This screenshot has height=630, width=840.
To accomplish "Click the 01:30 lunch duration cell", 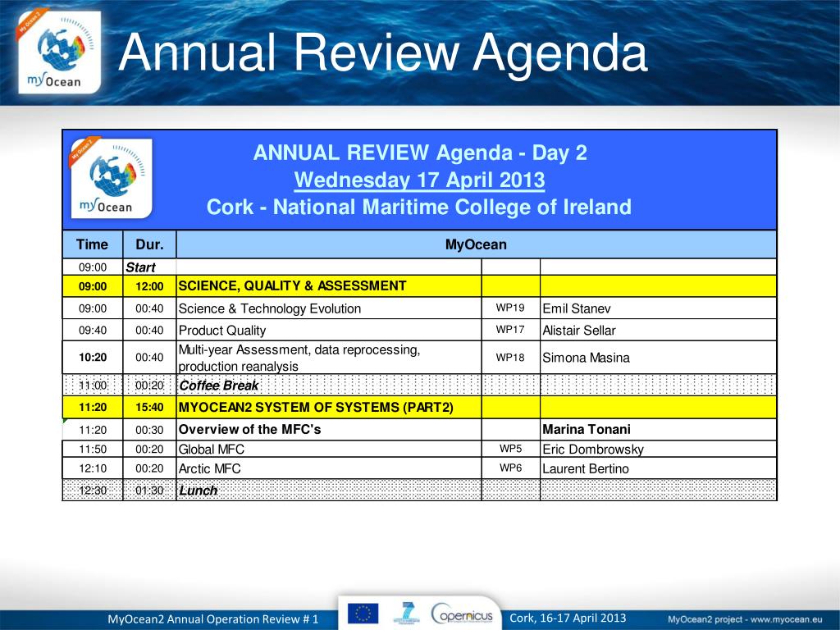I will 149,491.
